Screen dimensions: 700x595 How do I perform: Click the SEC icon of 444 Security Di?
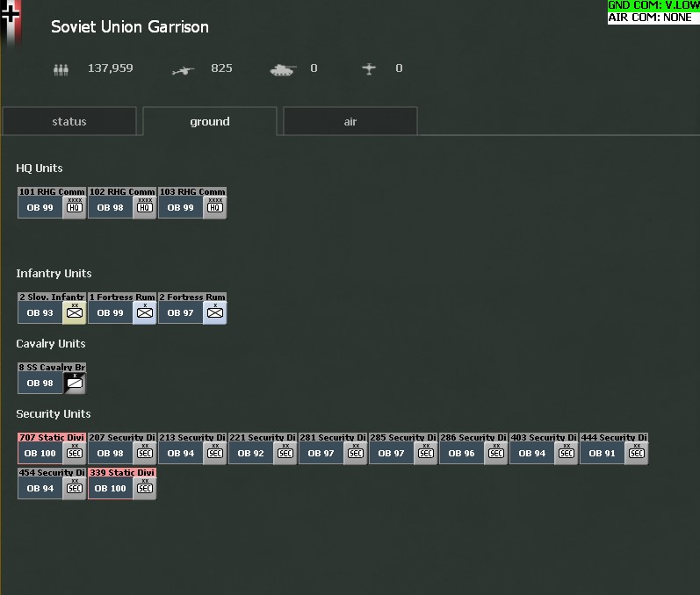pyautogui.click(x=637, y=453)
